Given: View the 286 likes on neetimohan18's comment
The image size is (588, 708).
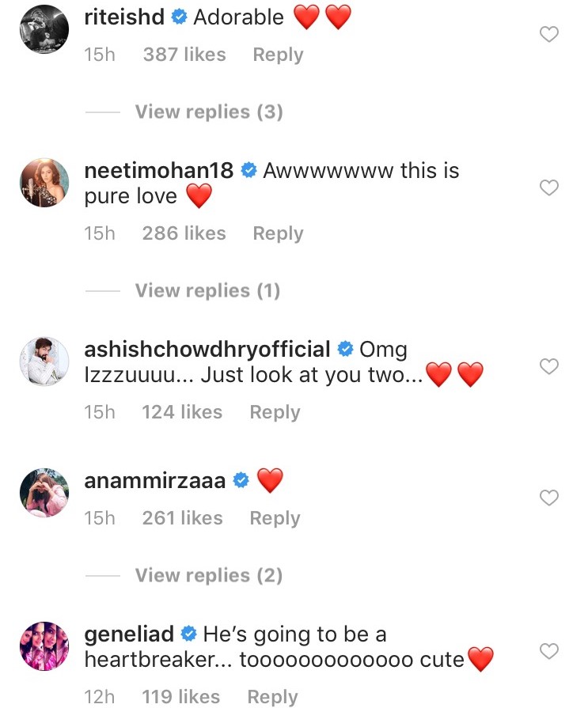Looking at the screenshot, I should pos(184,233).
